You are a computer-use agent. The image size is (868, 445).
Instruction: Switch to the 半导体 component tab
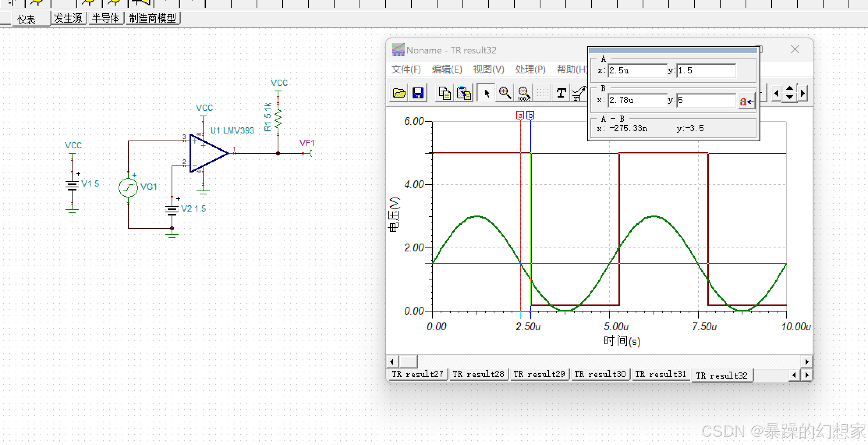[x=106, y=18]
